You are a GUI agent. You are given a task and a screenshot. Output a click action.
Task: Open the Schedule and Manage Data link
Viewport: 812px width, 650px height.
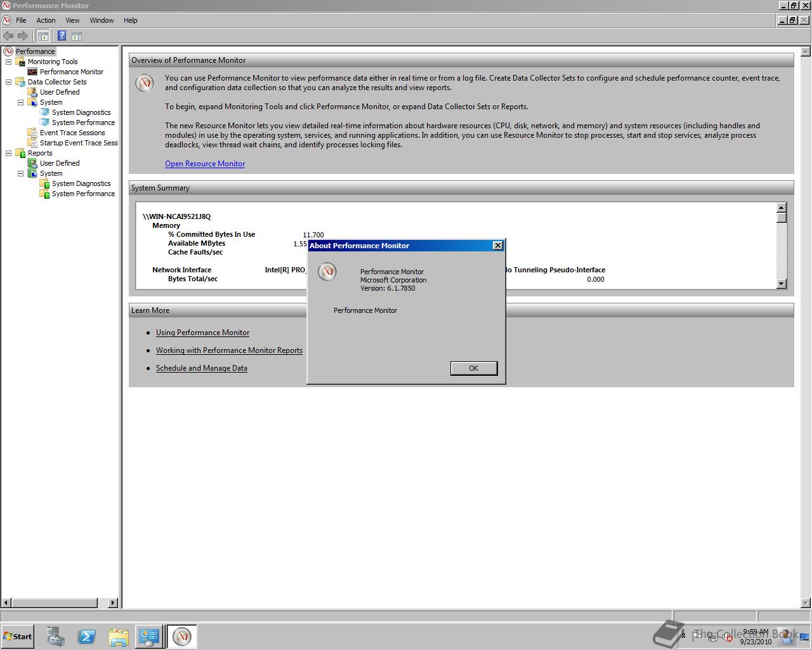pyautogui.click(x=202, y=368)
